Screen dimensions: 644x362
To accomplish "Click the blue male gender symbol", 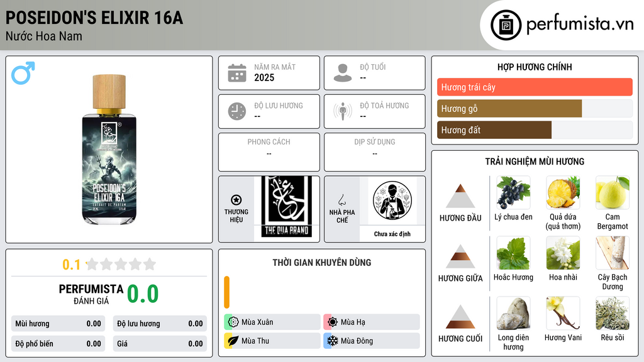I will coord(23,73).
